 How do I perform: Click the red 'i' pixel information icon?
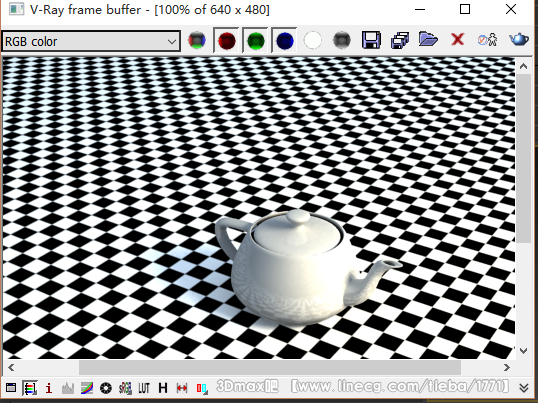point(49,388)
